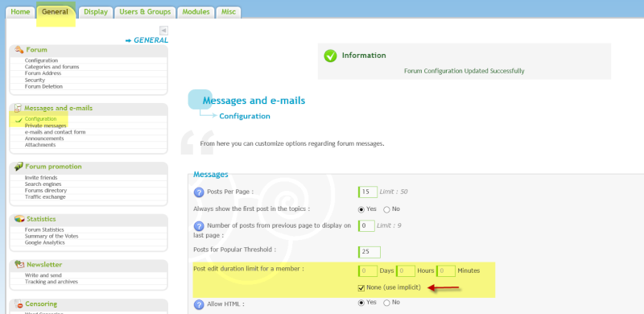The image size is (644, 314).
Task: Open the Modules tab
Action: (196, 12)
